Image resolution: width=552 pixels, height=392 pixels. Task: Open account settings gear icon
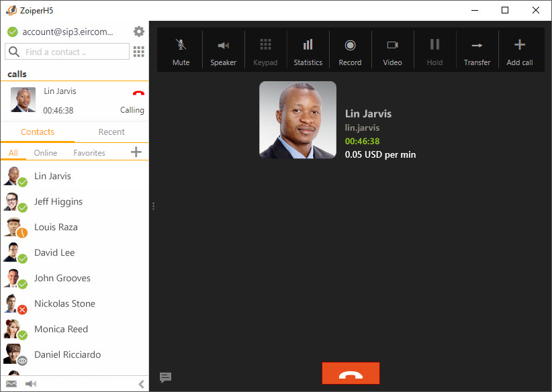coord(139,32)
